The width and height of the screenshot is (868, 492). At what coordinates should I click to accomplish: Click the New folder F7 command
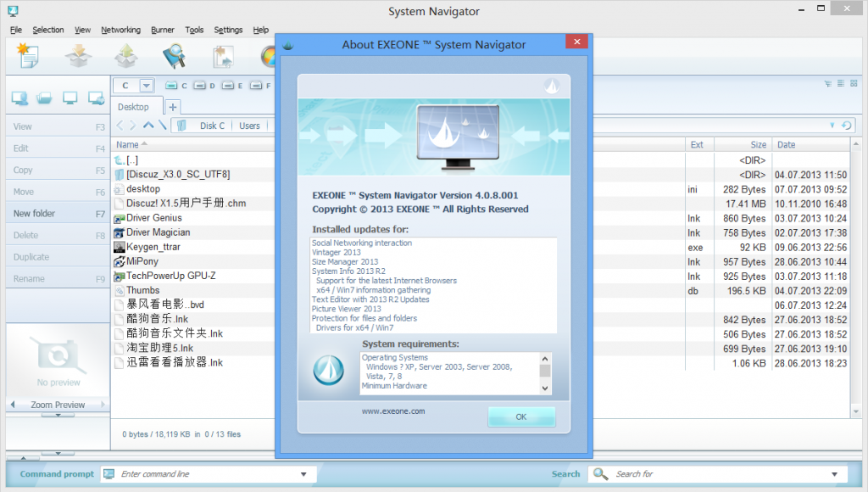click(x=58, y=213)
